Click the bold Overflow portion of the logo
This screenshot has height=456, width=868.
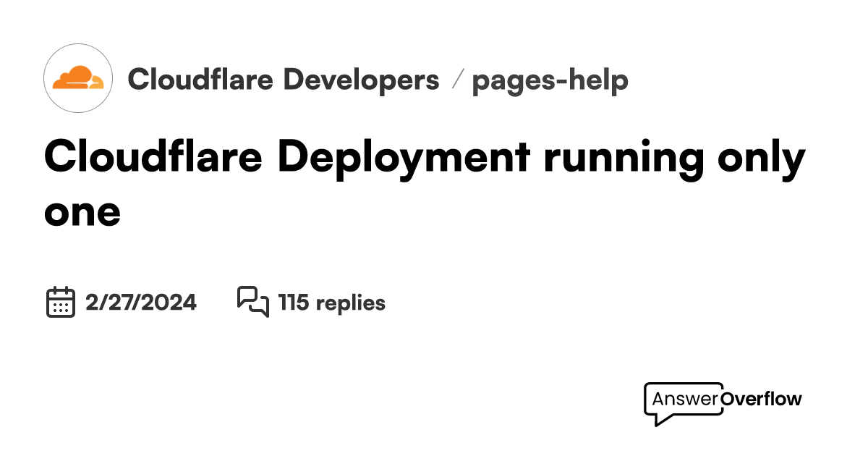click(x=762, y=398)
